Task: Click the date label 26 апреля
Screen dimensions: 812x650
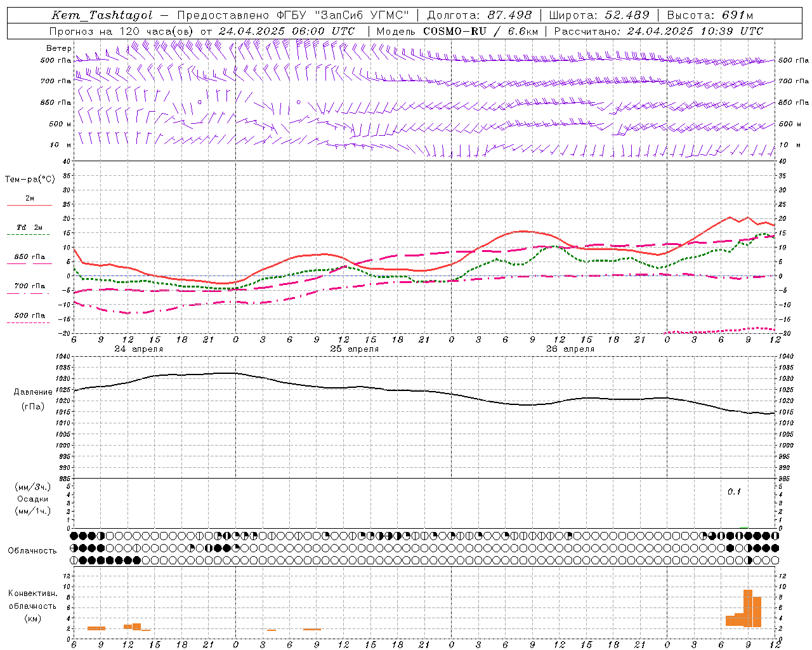Action: (570, 349)
